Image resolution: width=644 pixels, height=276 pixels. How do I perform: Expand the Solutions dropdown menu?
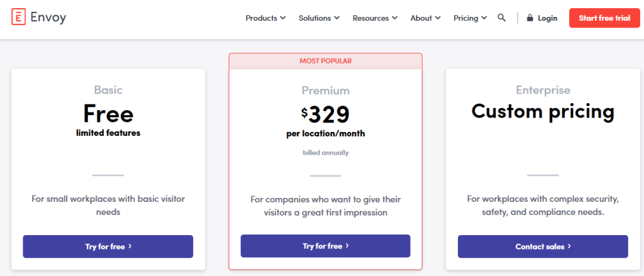(x=319, y=18)
